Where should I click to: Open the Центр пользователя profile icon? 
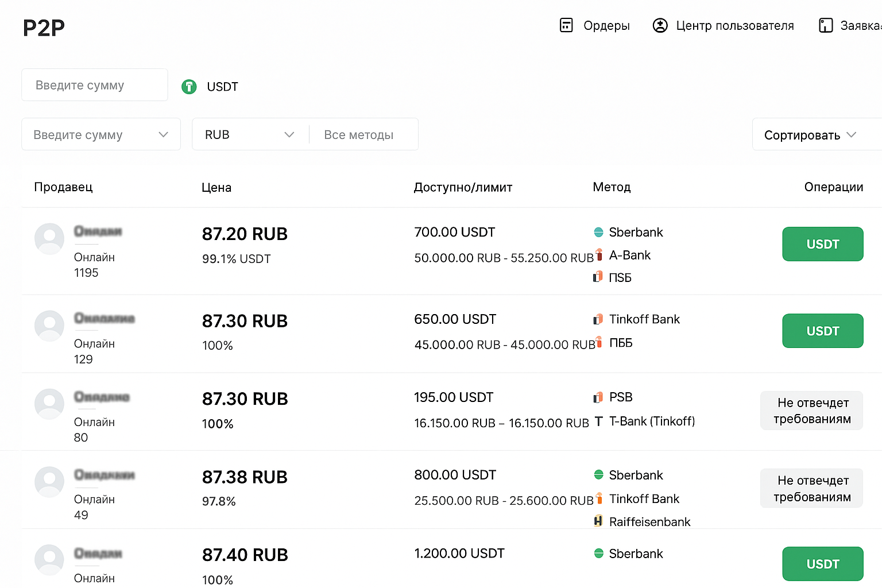[x=660, y=25]
